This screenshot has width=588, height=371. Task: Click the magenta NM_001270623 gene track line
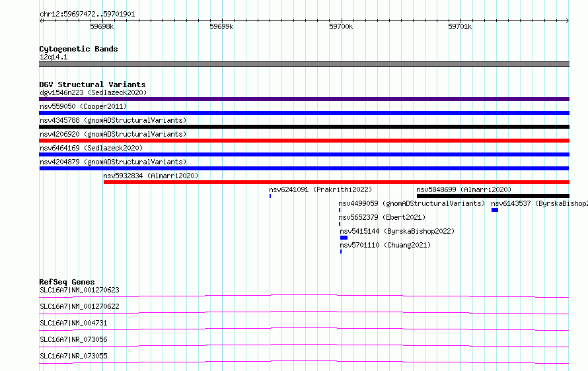coord(304,296)
